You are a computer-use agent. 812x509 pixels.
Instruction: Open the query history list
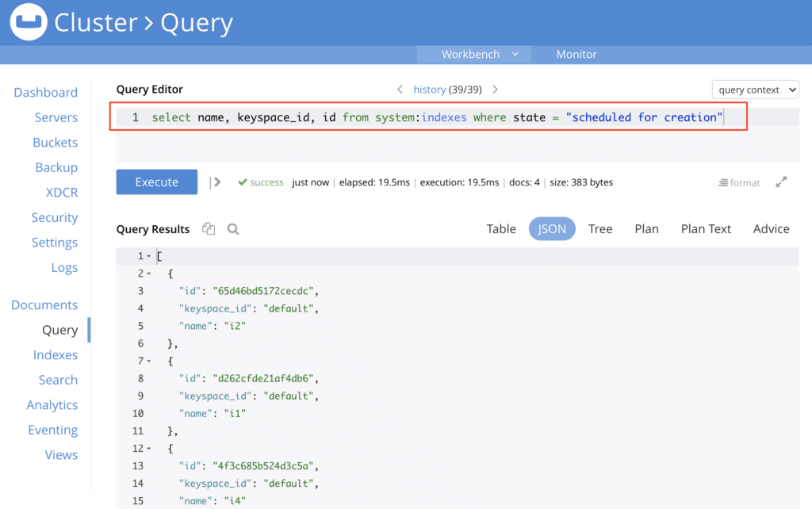tap(429, 90)
